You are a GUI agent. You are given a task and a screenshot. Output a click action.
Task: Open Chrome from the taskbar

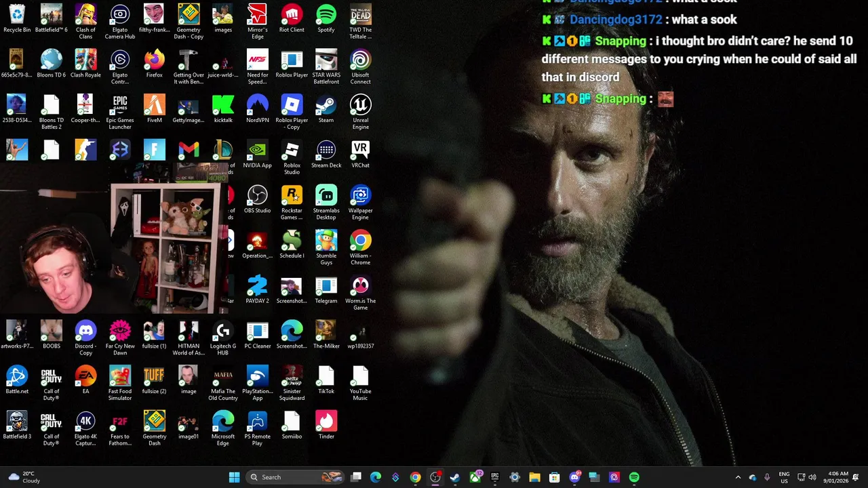coord(415,477)
